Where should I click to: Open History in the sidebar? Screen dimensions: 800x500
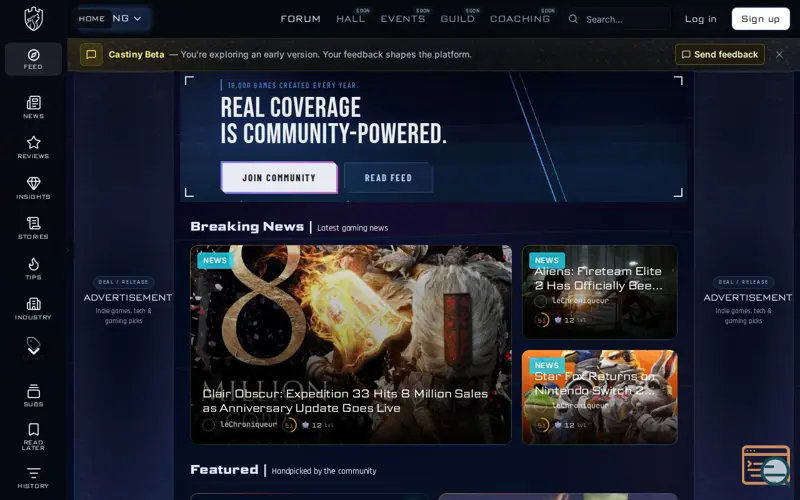[x=33, y=478]
